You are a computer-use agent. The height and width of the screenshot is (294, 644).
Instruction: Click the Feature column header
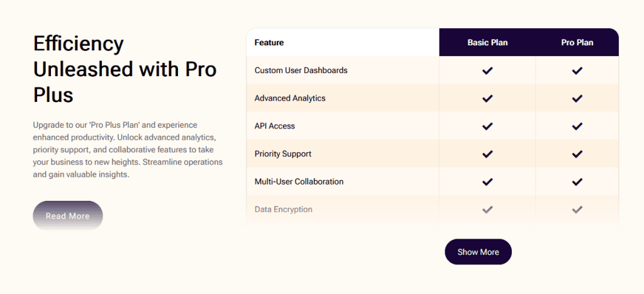point(269,43)
